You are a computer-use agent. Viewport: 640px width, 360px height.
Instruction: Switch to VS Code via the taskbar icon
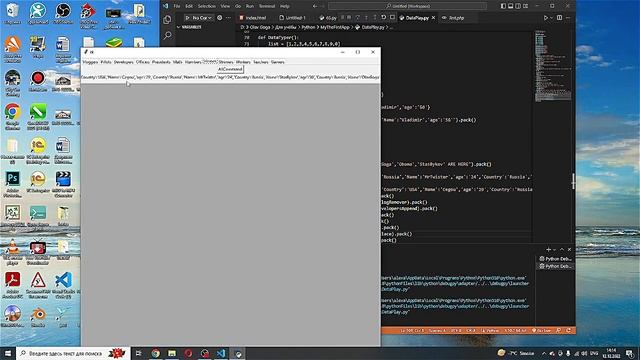(x=221, y=353)
